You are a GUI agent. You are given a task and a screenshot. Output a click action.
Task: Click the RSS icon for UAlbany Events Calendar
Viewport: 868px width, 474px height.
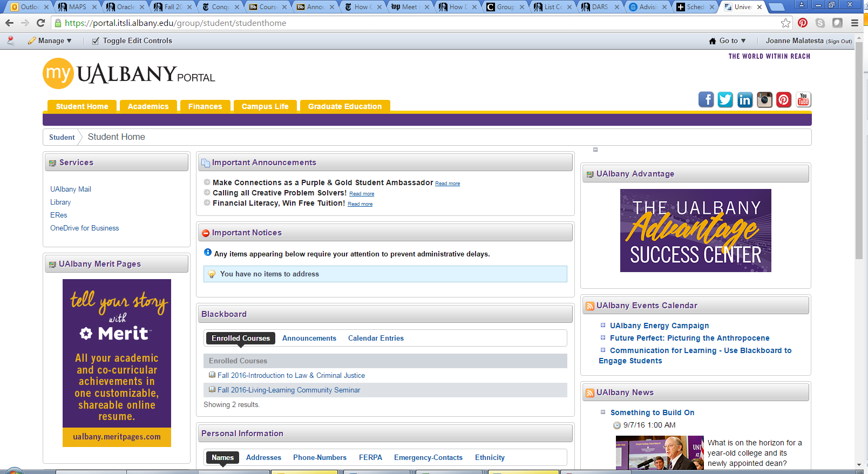pyautogui.click(x=590, y=306)
